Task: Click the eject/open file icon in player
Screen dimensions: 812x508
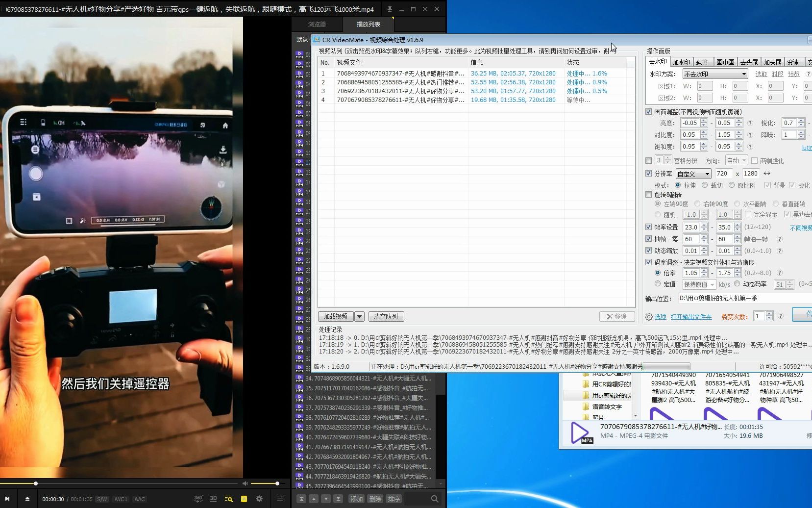Action: [x=27, y=499]
